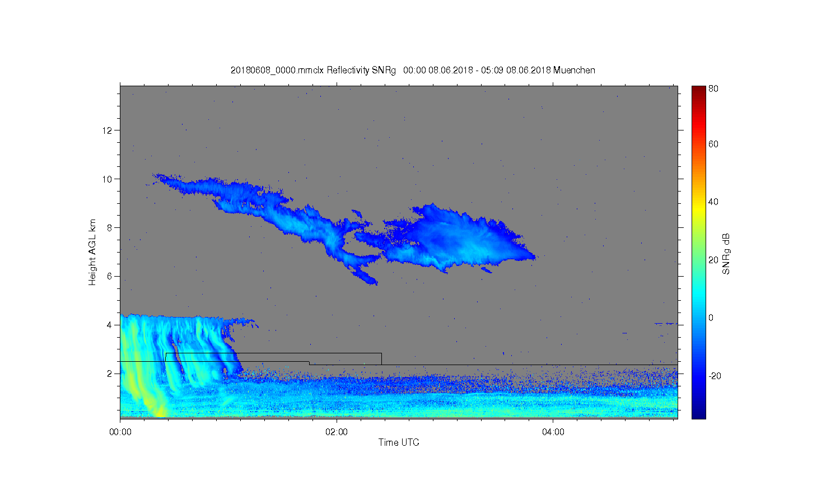Click the colorbar value label '80'

(x=713, y=88)
